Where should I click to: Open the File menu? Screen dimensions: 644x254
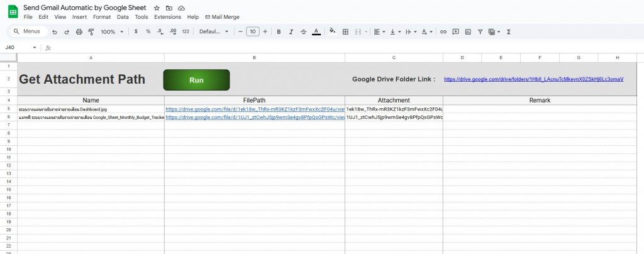pyautogui.click(x=28, y=17)
